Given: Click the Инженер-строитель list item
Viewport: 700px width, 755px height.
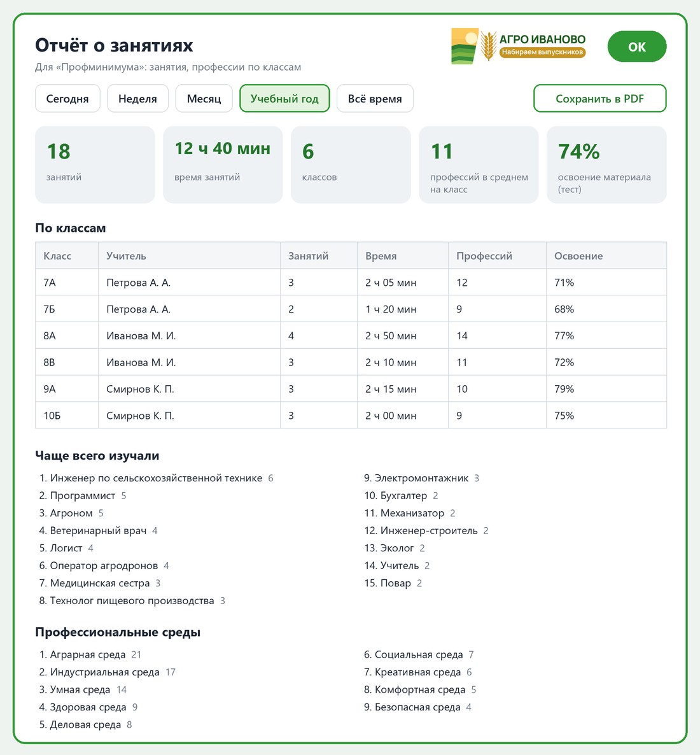Looking at the screenshot, I should pos(426,531).
